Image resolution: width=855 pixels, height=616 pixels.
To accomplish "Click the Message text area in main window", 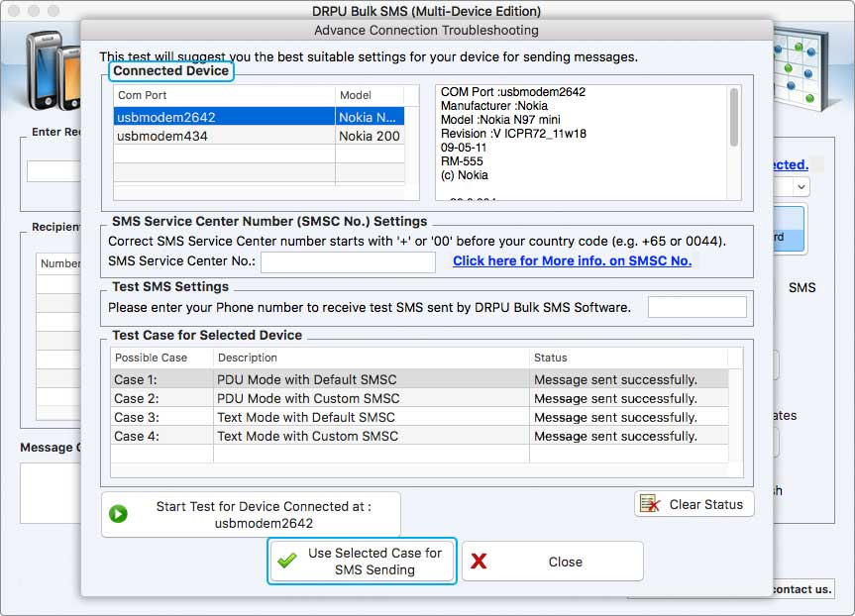I will (51, 493).
